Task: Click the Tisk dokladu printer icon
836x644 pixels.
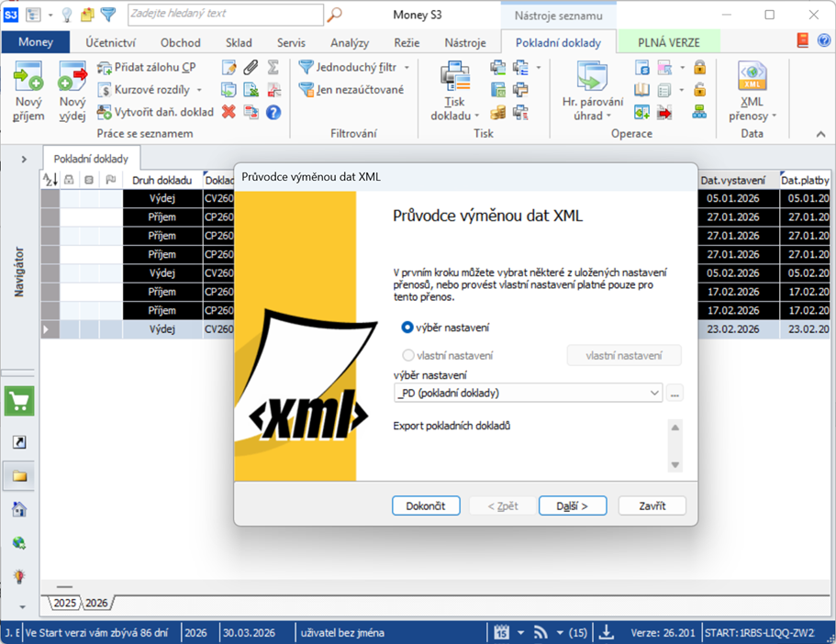Action: click(x=454, y=77)
